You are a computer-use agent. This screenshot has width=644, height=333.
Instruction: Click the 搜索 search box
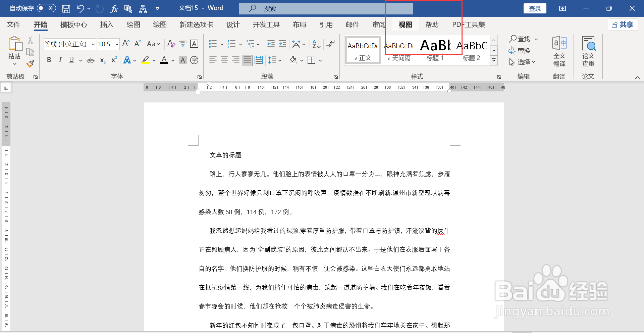coord(326,8)
